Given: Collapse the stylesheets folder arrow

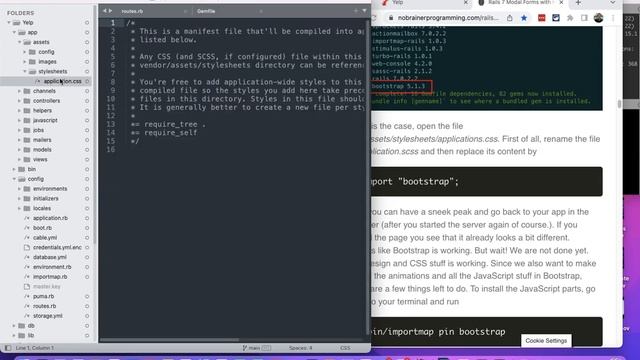Looking at the screenshot, I should pyautogui.click(x=25, y=71).
